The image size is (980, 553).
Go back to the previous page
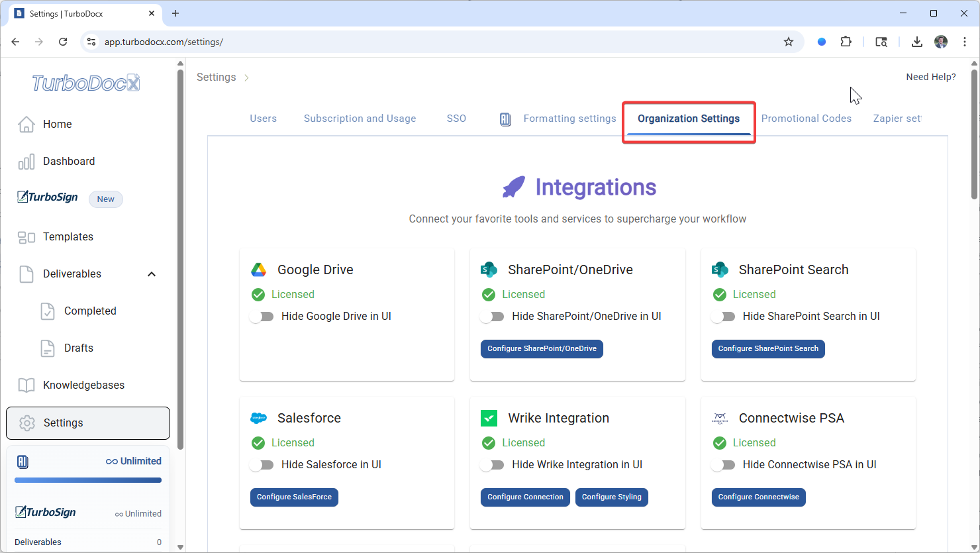(15, 42)
